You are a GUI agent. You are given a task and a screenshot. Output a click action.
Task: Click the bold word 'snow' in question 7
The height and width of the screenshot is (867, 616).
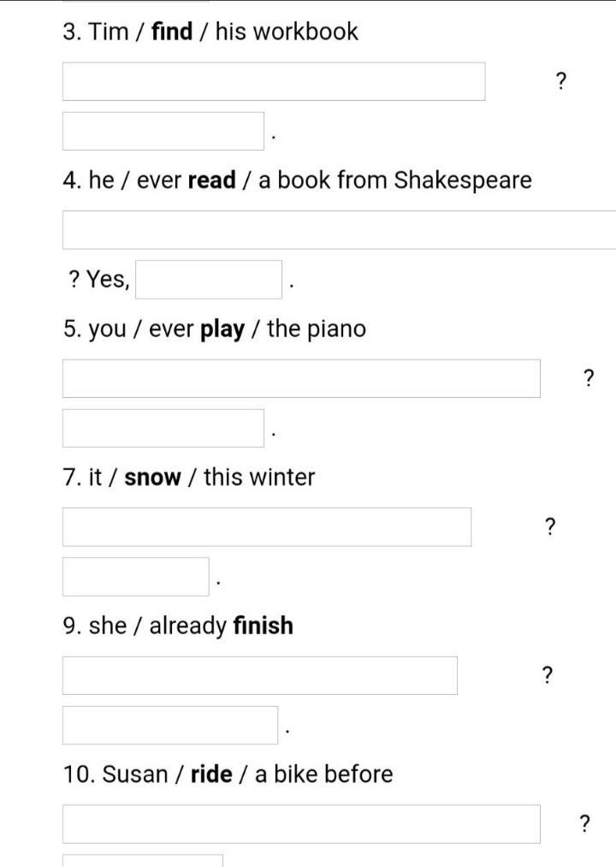(152, 478)
